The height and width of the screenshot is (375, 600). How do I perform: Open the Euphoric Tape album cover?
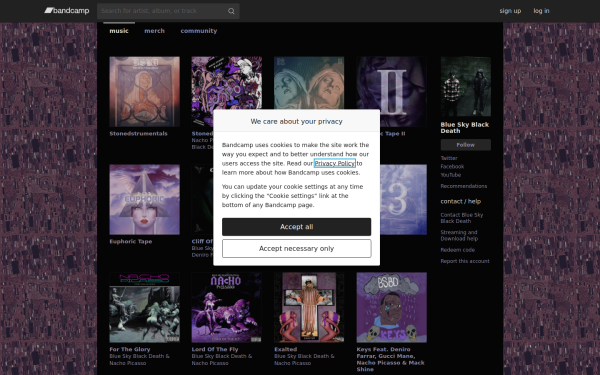pos(144,199)
